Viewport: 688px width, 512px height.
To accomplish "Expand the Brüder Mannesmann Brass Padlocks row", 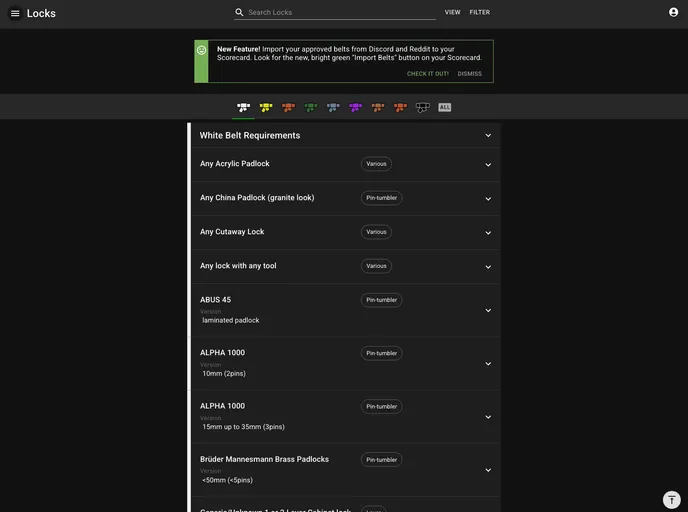I will click(488, 470).
